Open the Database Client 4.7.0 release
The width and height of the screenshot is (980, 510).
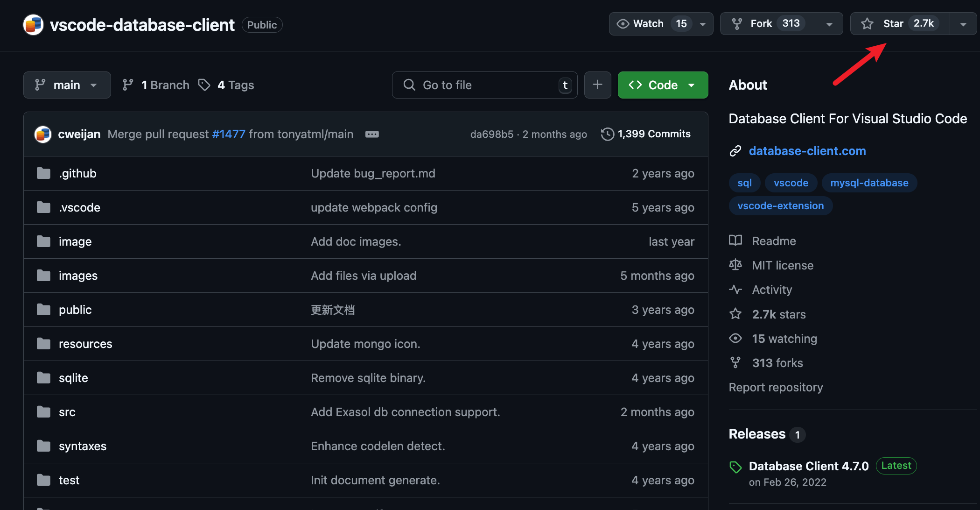pyautogui.click(x=809, y=466)
